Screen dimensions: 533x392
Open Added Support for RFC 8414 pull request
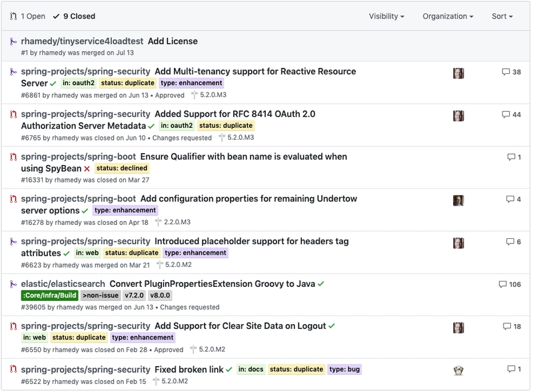pyautogui.click(x=235, y=114)
